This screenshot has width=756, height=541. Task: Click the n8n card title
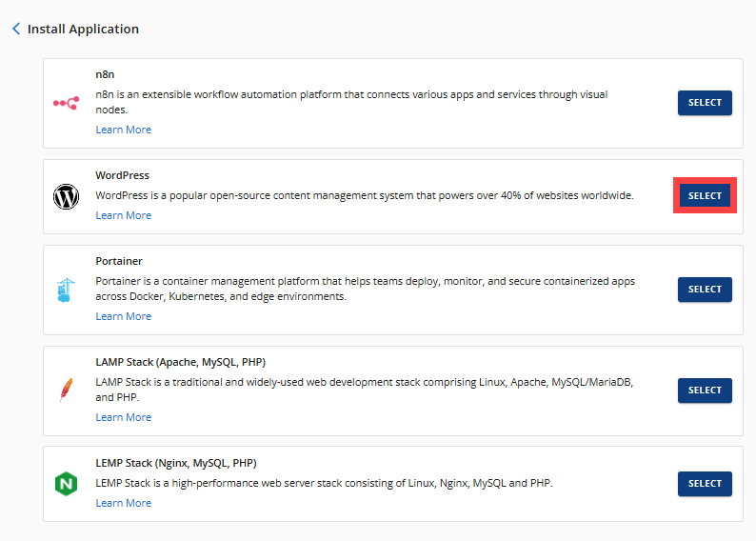pos(105,74)
